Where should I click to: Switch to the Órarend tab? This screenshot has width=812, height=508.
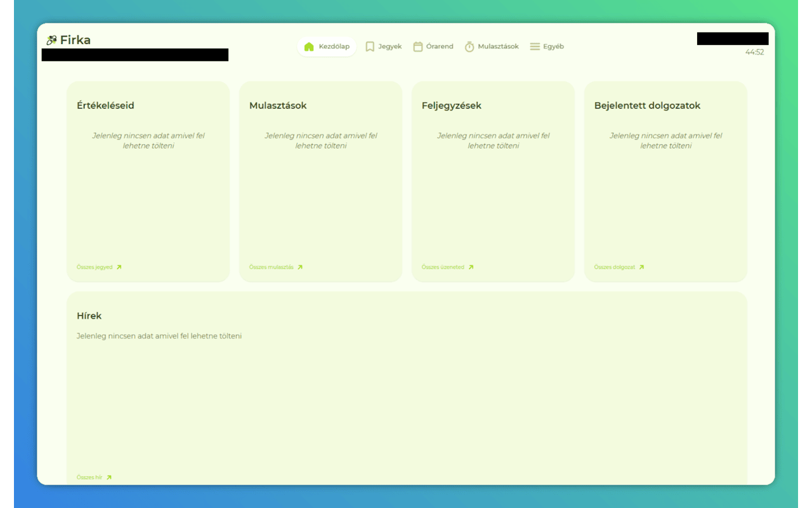433,46
